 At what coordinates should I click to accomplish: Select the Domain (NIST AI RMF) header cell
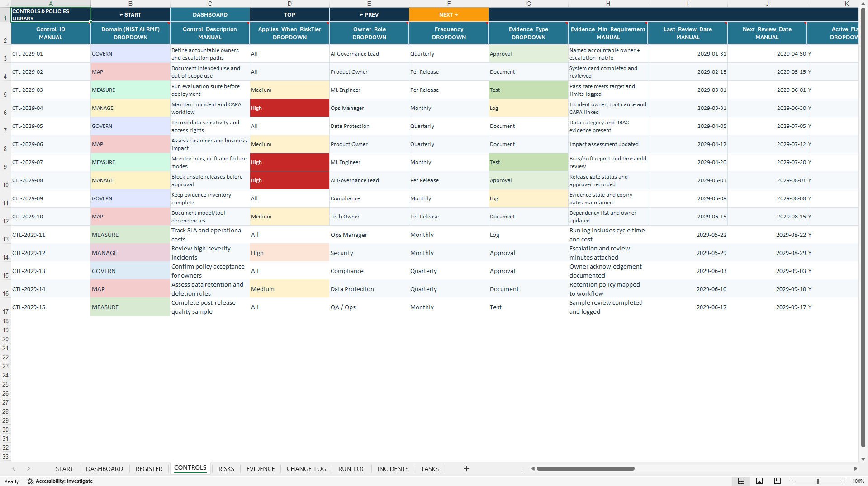pyautogui.click(x=130, y=33)
